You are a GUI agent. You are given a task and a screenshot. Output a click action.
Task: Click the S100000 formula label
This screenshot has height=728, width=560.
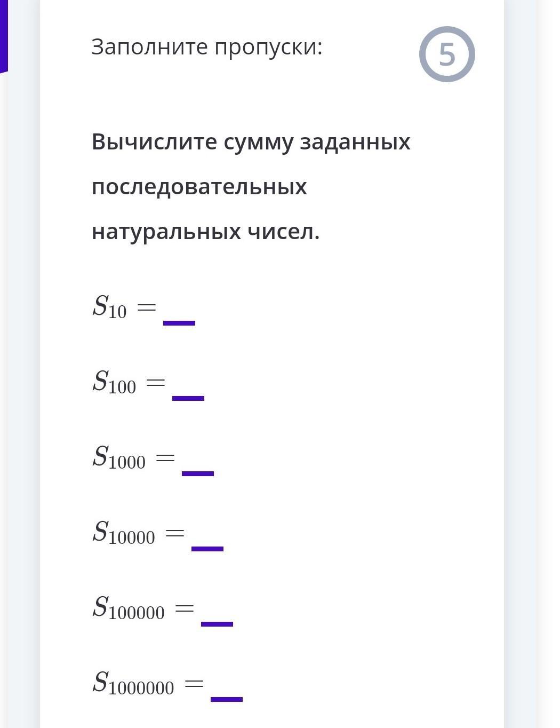click(129, 608)
